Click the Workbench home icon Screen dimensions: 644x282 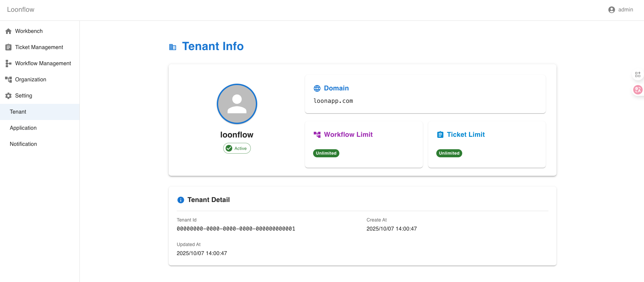pyautogui.click(x=8, y=31)
